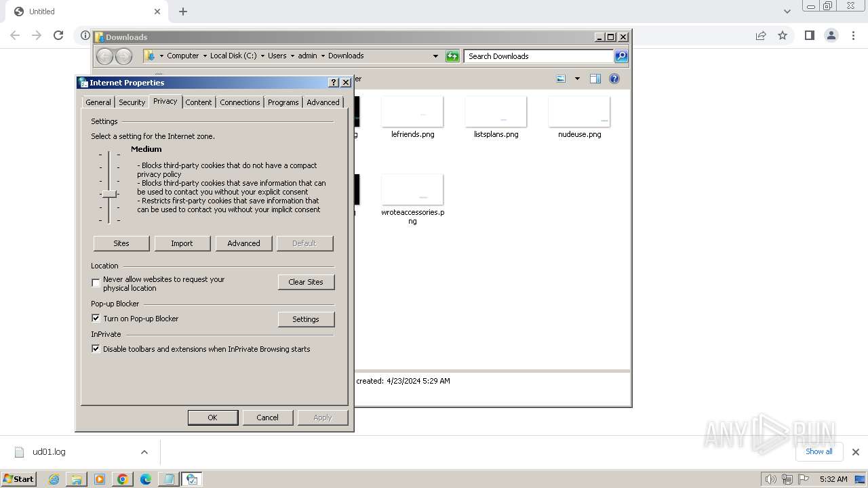This screenshot has height=488, width=868.
Task: Expand the admin breadcrumb arrow
Action: [x=323, y=56]
